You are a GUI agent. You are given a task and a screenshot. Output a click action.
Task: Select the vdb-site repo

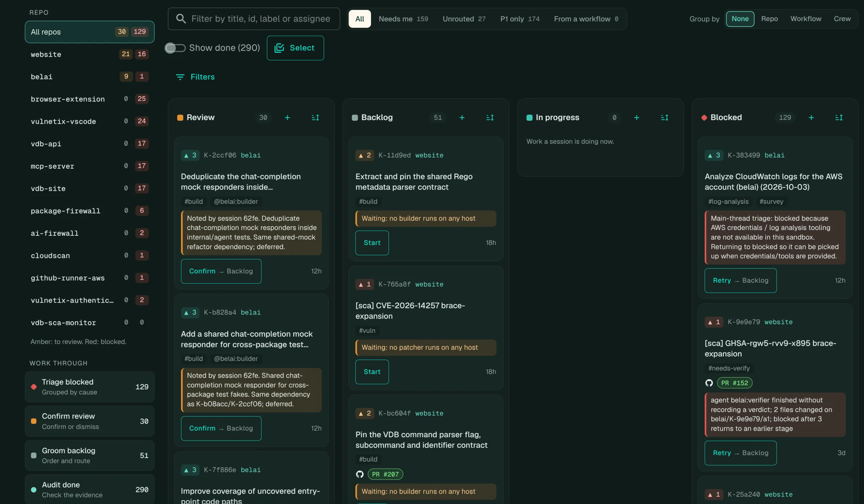pyautogui.click(x=90, y=188)
